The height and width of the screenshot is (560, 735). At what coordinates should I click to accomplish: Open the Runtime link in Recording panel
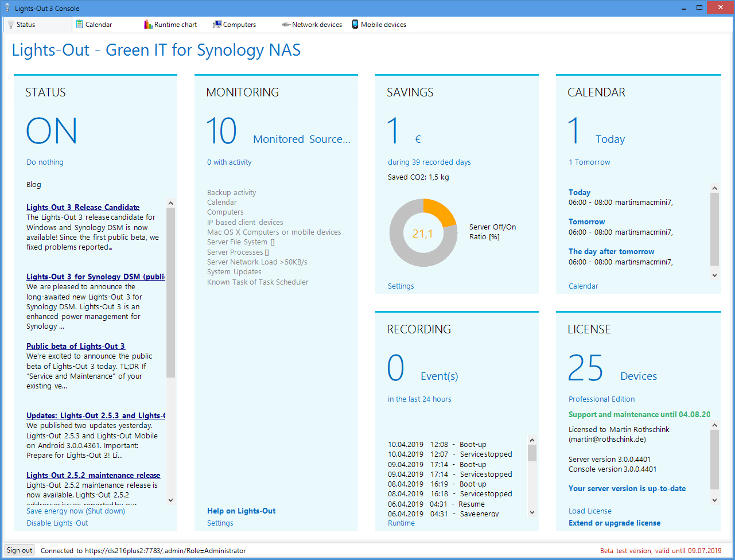[x=401, y=523]
